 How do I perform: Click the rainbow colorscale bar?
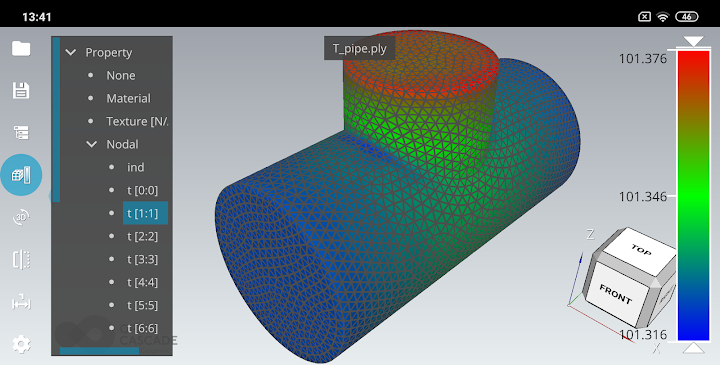(x=693, y=195)
